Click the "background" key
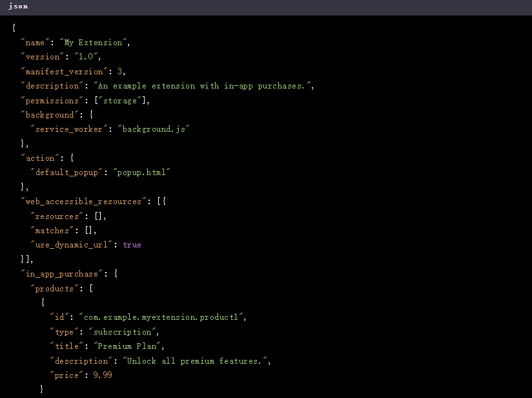 click(x=50, y=115)
